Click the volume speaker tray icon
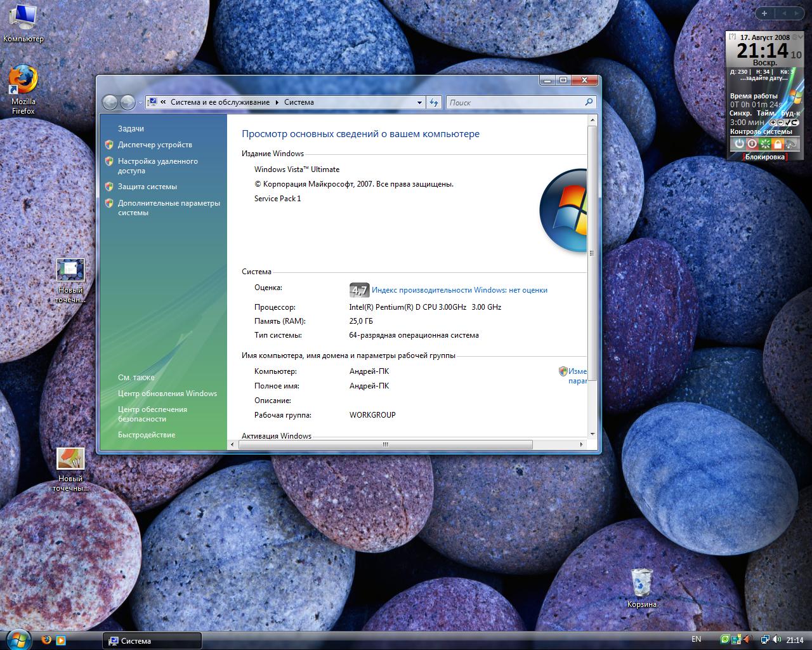Viewport: 812px width, 650px height. 776,640
